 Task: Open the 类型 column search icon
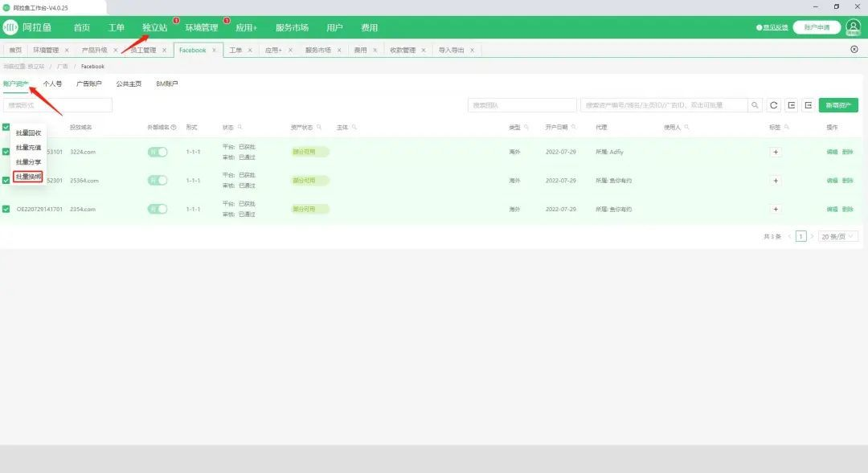(526, 127)
